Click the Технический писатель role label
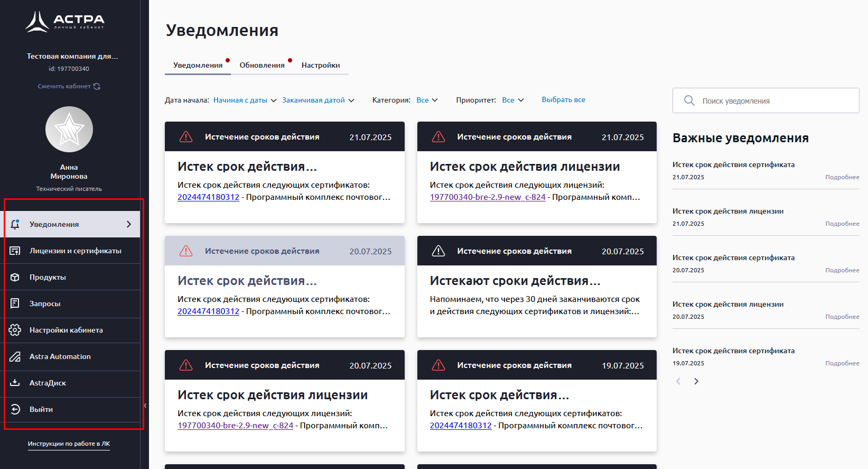 point(69,189)
